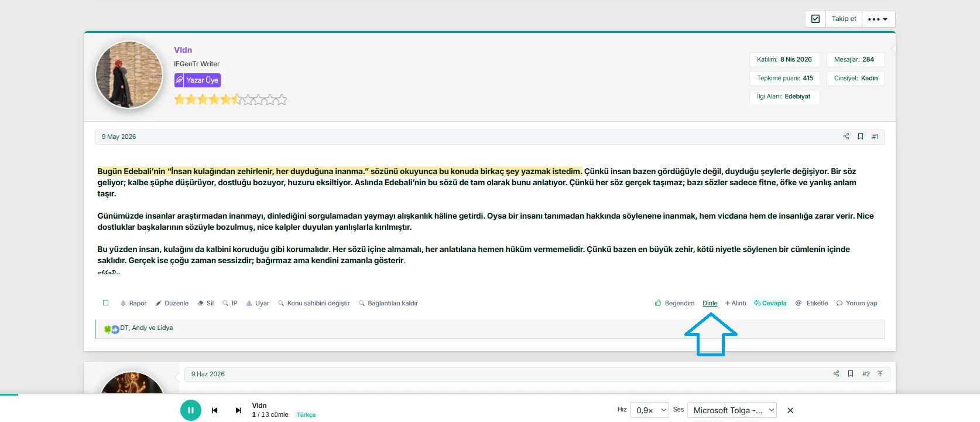This screenshot has height=422, width=980.
Task: Click the Cevapla reply button
Action: 770,303
